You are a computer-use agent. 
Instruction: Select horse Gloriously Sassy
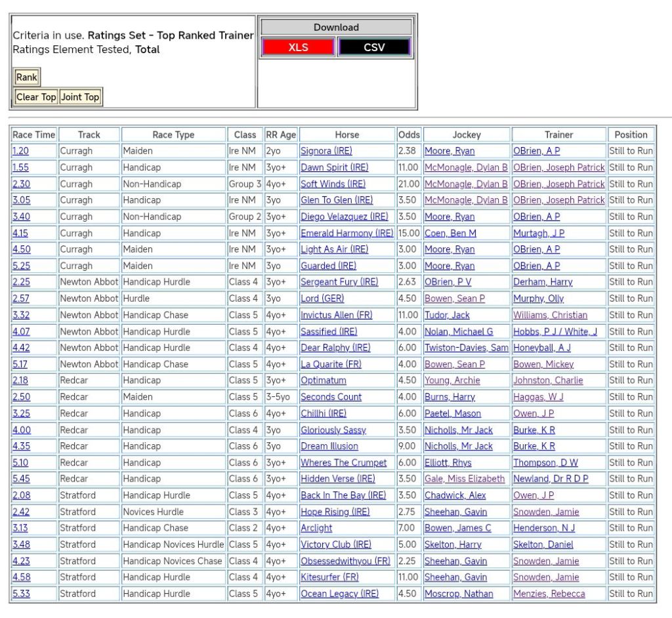(x=333, y=430)
